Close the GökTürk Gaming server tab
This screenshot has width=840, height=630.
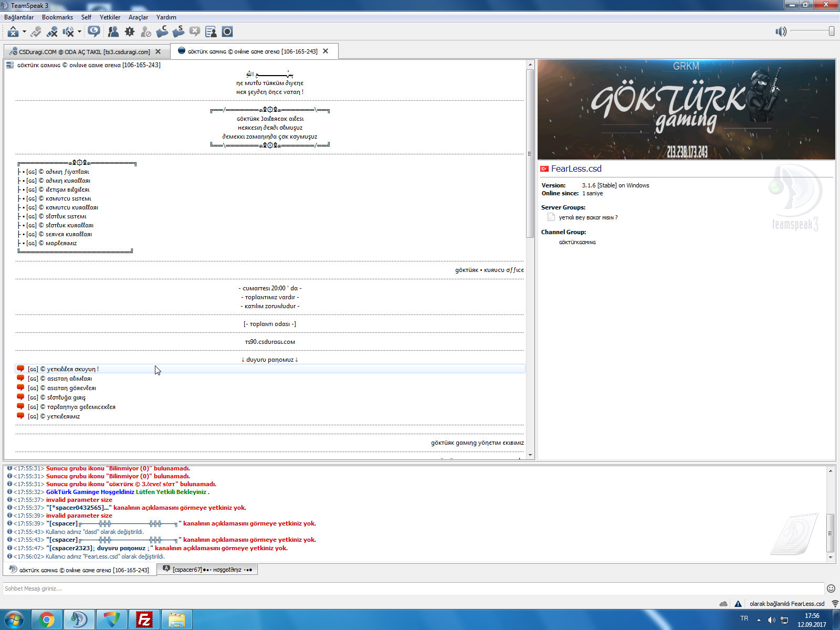[x=325, y=51]
